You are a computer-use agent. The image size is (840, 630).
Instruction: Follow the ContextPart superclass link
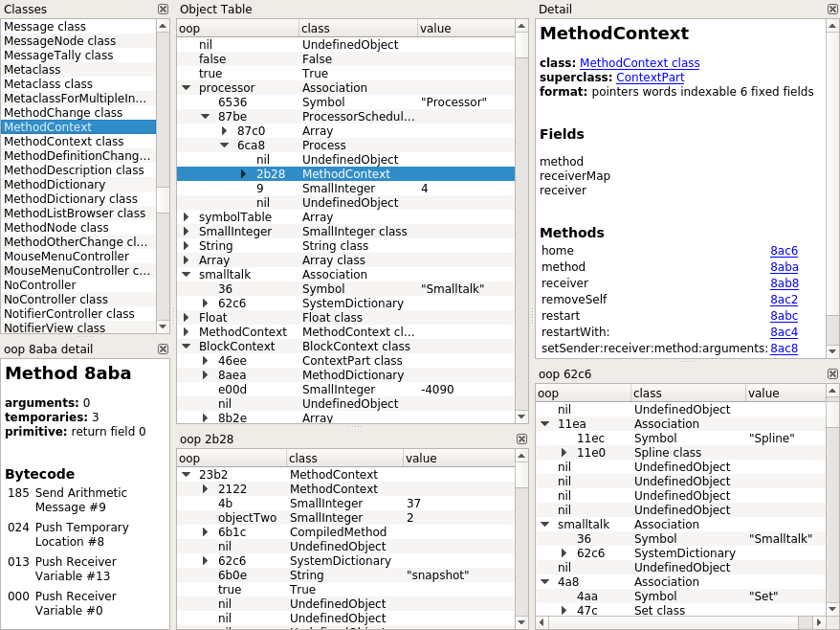click(x=651, y=78)
